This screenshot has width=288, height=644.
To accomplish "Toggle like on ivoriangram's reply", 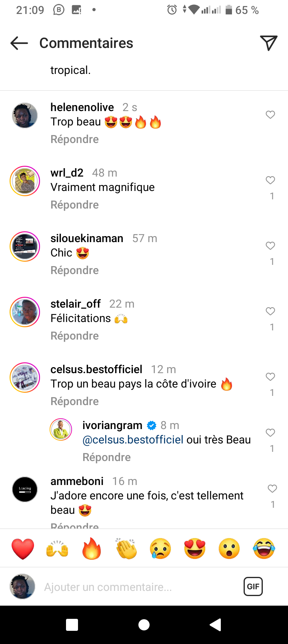I will coord(270,433).
